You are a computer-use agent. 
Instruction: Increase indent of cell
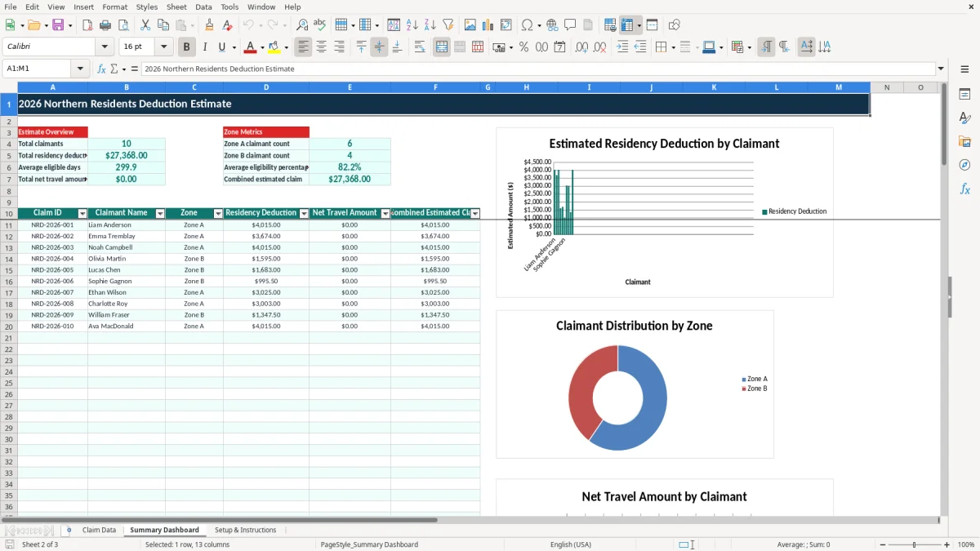pyautogui.click(x=622, y=47)
